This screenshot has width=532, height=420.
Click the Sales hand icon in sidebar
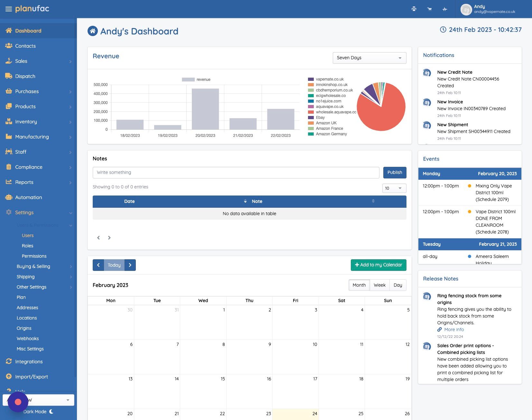(9, 61)
